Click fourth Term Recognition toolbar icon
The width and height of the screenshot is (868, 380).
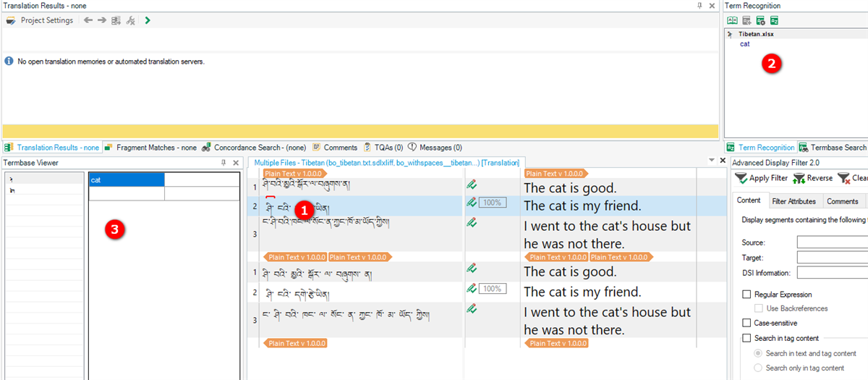point(774,20)
